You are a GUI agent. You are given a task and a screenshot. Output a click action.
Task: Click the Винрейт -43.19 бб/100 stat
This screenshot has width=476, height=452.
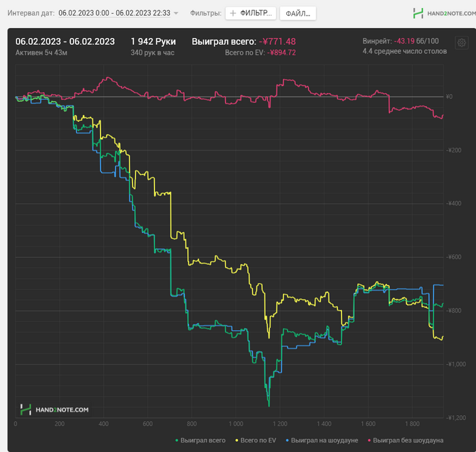coord(401,41)
